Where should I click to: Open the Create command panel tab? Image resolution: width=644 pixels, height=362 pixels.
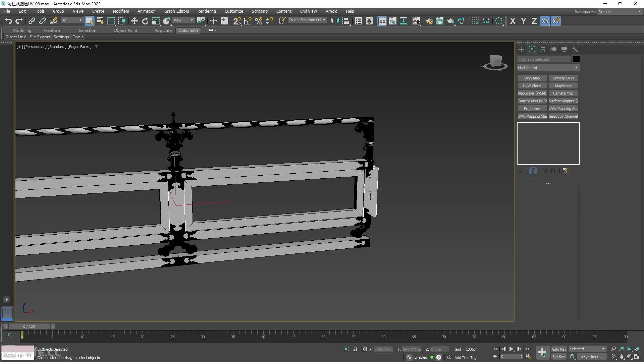521,49
